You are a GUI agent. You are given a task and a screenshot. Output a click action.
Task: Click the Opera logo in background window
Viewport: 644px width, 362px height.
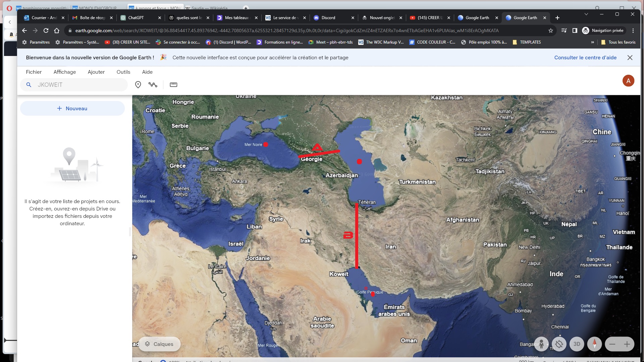point(9,8)
